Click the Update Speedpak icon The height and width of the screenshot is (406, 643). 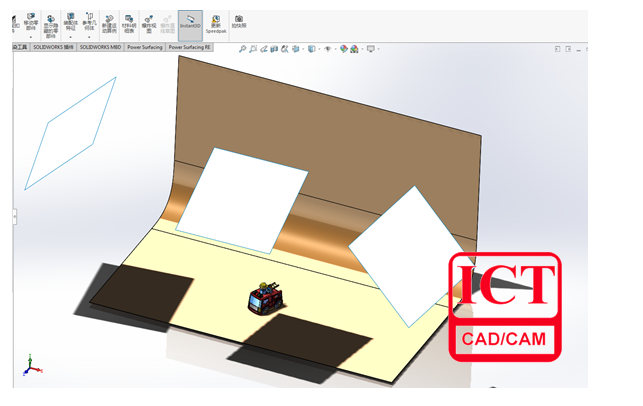coord(216,24)
